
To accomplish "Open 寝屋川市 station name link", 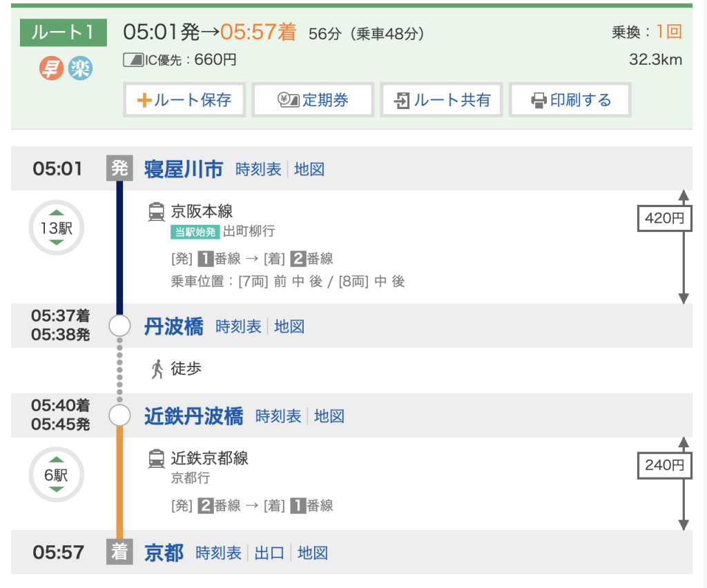I will (183, 169).
